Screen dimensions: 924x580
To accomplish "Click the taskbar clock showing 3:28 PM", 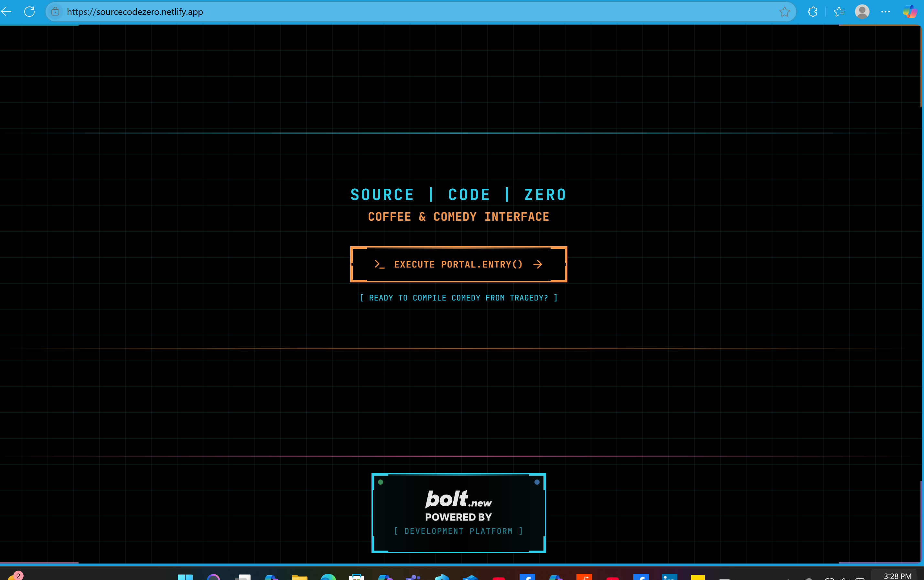I will click(897, 576).
